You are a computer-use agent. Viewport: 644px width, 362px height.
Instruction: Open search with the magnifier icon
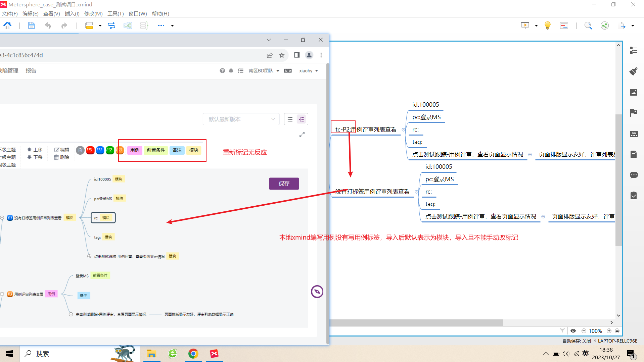coord(588,25)
